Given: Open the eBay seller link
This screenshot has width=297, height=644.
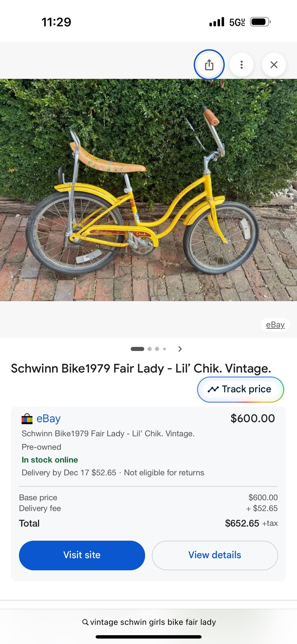Looking at the screenshot, I should 48,419.
